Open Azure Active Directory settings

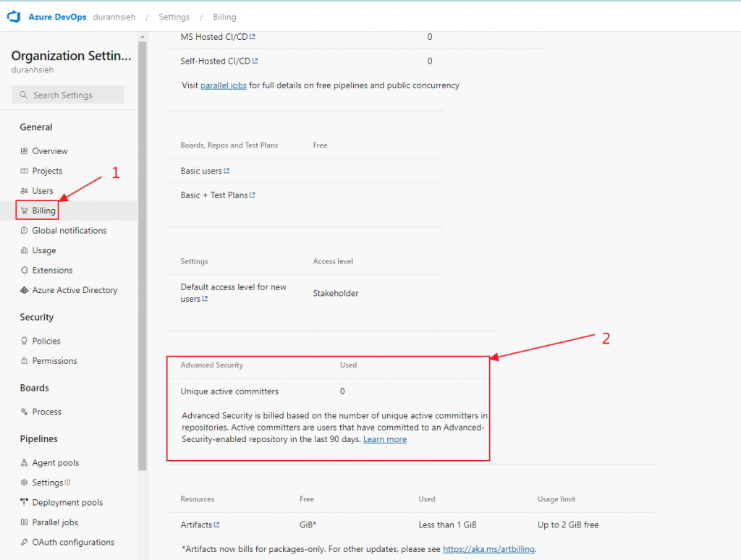(75, 290)
